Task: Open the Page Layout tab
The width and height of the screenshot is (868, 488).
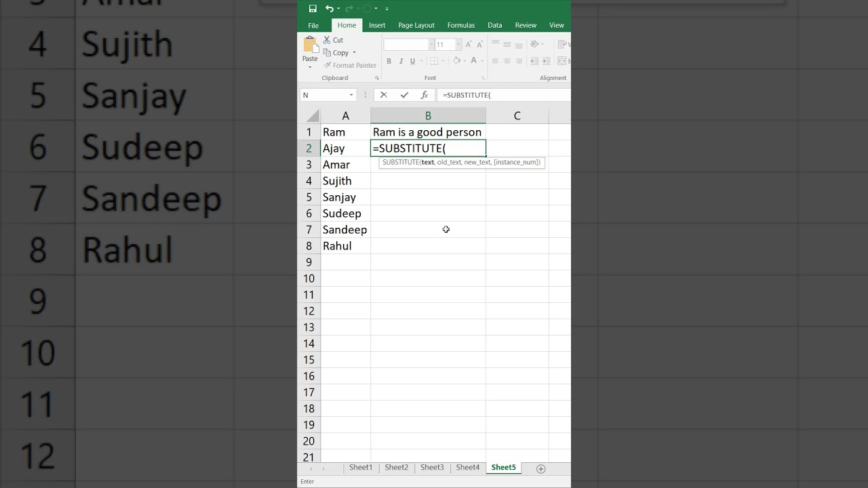Action: [416, 25]
